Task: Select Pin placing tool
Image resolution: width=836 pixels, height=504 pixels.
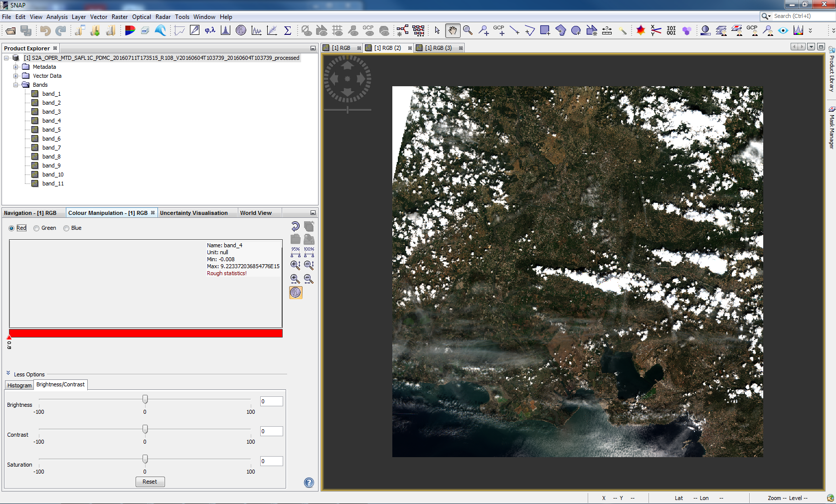Action: (x=484, y=31)
